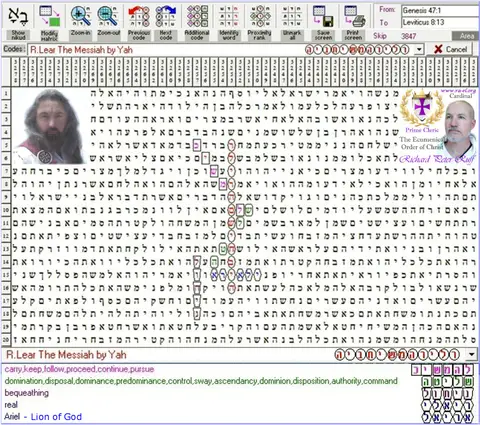480x425 pixels.
Task: Click the Zoom-out magnifier icon
Action: click(x=108, y=16)
